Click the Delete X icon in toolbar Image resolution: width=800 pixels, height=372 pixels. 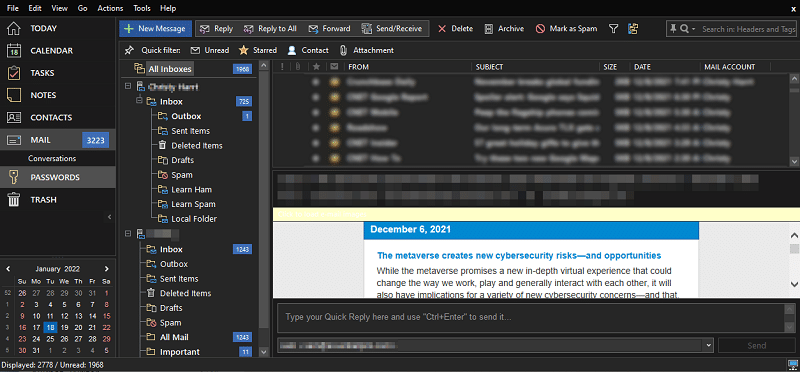tap(442, 29)
